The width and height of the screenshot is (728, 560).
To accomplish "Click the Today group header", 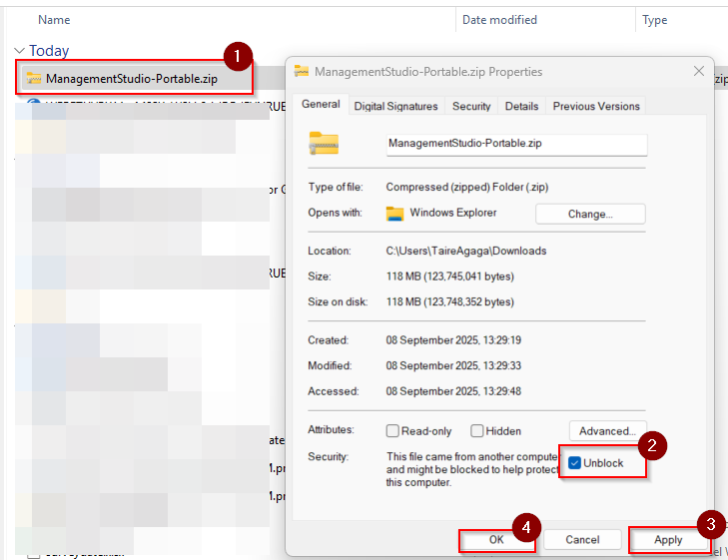I will (49, 51).
